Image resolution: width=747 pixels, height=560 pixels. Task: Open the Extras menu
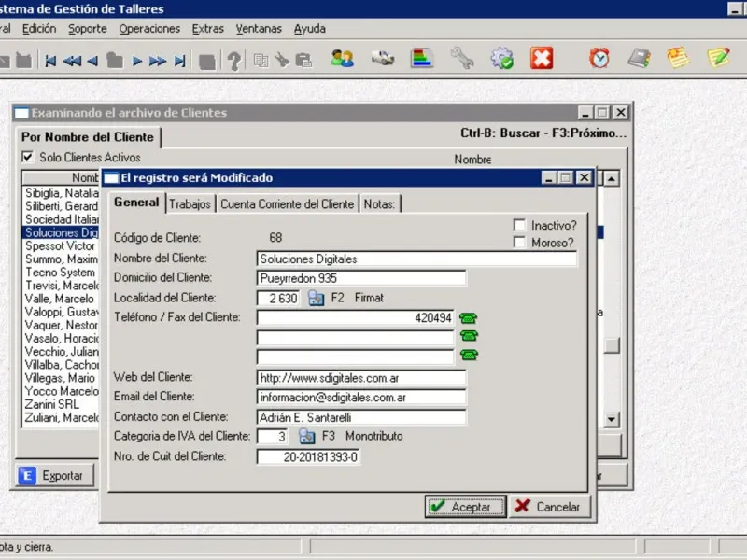click(x=207, y=29)
